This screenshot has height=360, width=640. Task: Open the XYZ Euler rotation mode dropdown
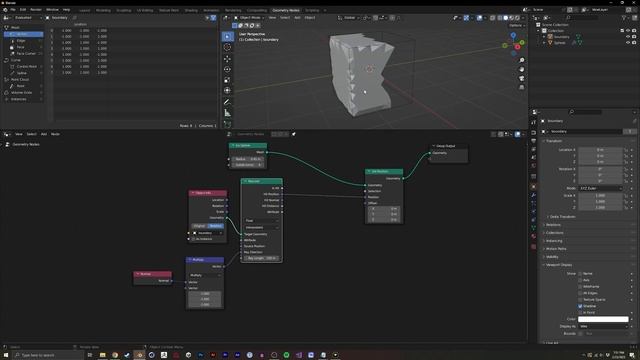(600, 189)
